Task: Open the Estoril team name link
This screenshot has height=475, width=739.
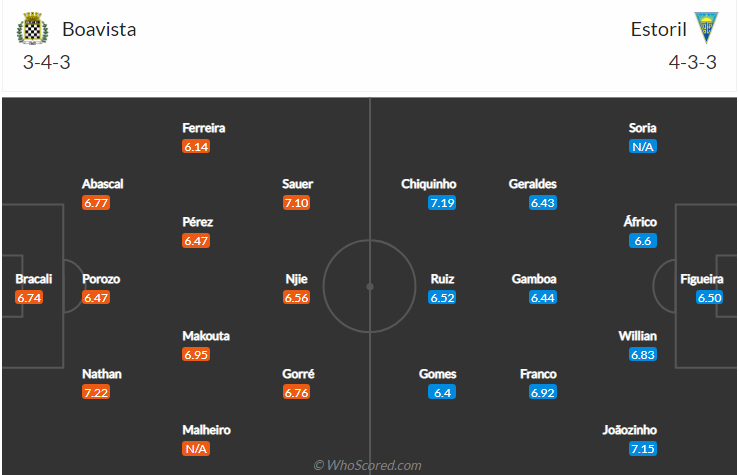Action: (658, 29)
